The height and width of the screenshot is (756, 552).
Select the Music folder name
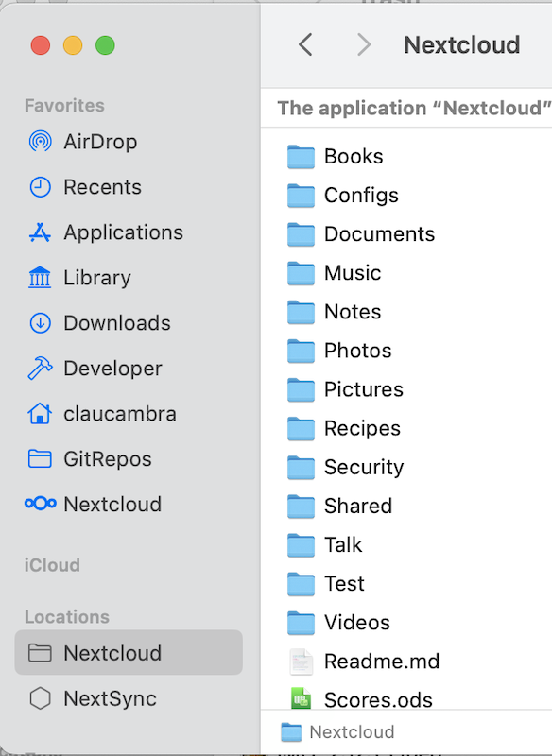[353, 273]
